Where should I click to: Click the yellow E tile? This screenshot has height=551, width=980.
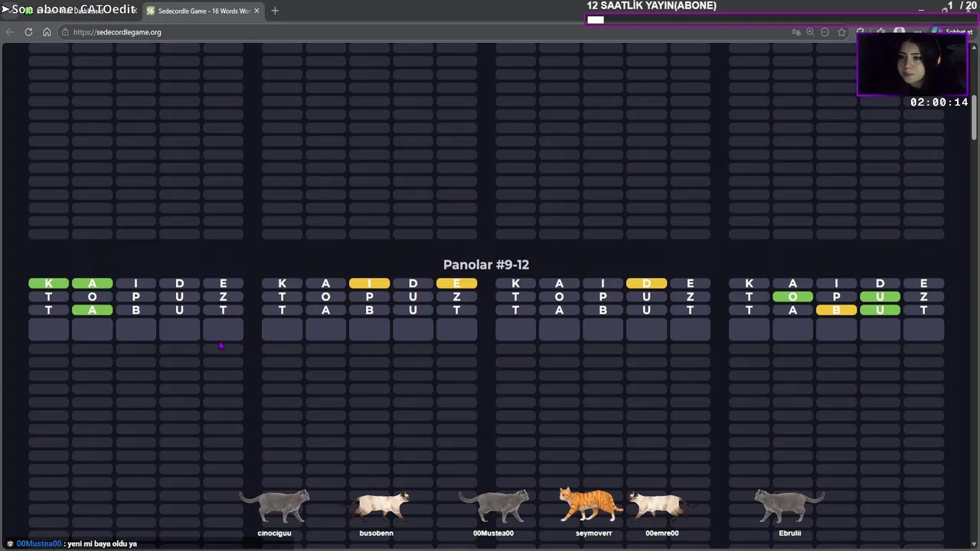[456, 284]
